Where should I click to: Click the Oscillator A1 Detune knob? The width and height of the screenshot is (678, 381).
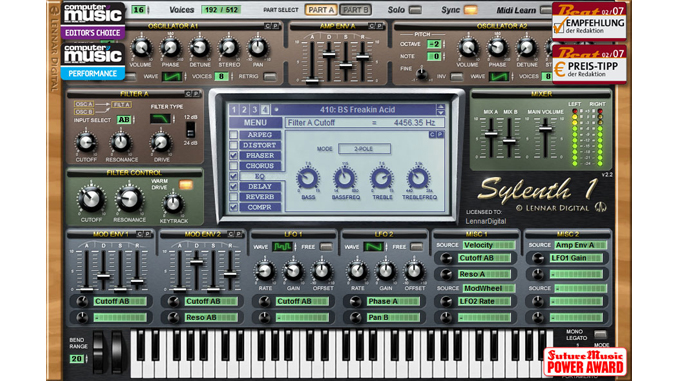(199, 48)
